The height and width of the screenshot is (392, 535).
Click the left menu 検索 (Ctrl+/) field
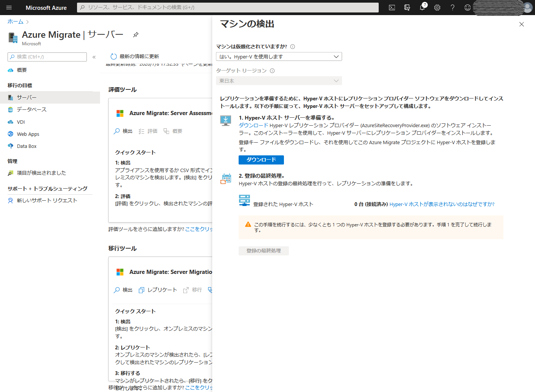click(x=47, y=57)
